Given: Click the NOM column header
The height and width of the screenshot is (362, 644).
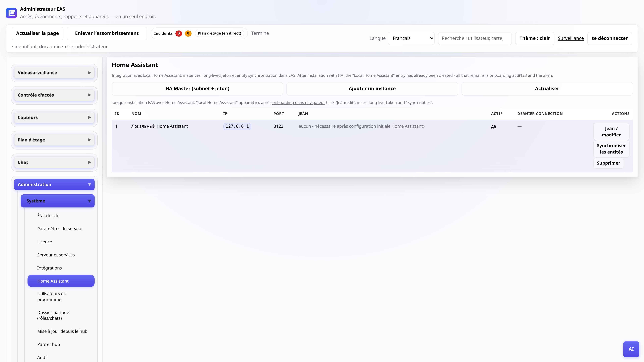Looking at the screenshot, I should pos(136,114).
